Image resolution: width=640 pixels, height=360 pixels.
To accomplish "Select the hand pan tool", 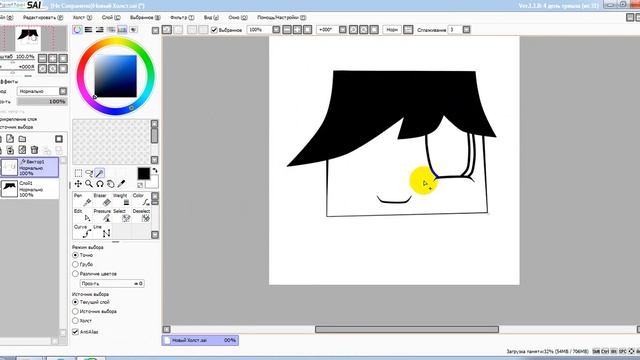I will pyautogui.click(x=110, y=184).
